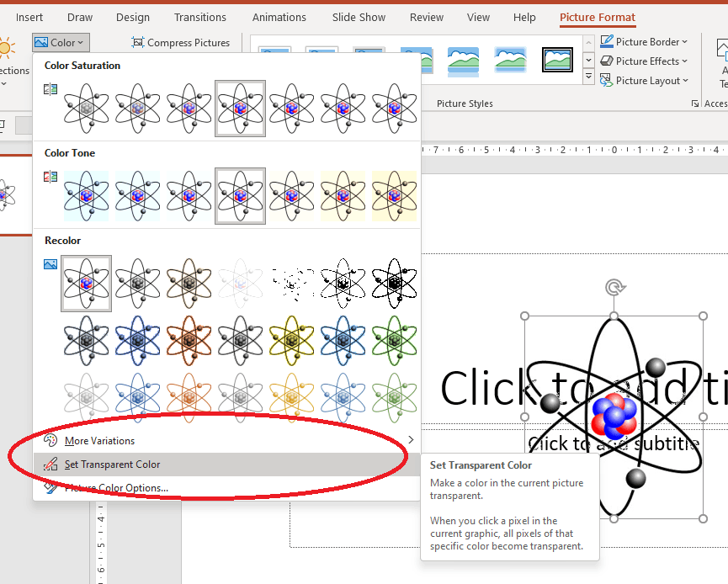Select the highlighted 100% saturation thumbnail
This screenshot has height=584, width=728.
(240, 109)
